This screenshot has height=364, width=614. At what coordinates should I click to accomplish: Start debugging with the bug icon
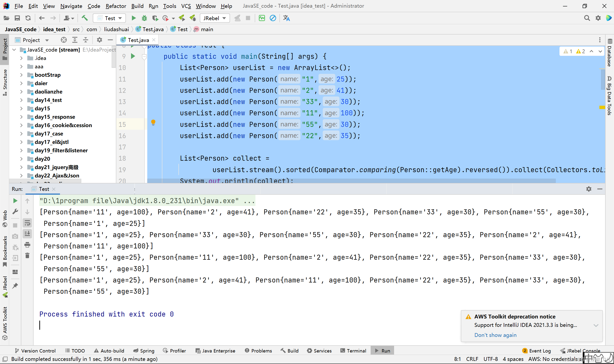tap(144, 18)
